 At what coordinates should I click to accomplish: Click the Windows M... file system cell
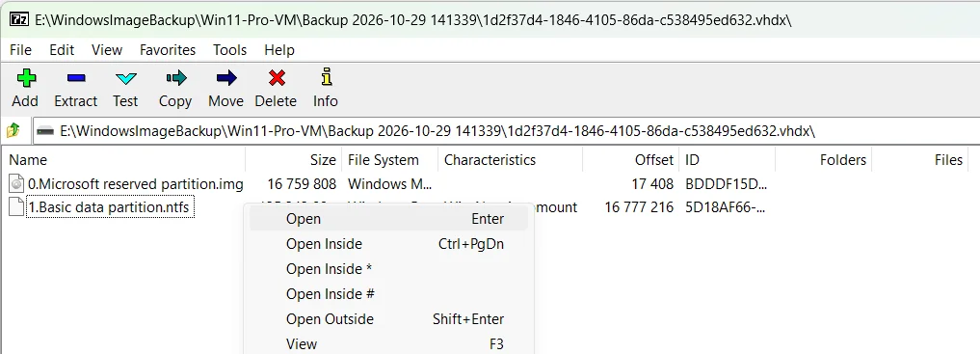(x=389, y=184)
